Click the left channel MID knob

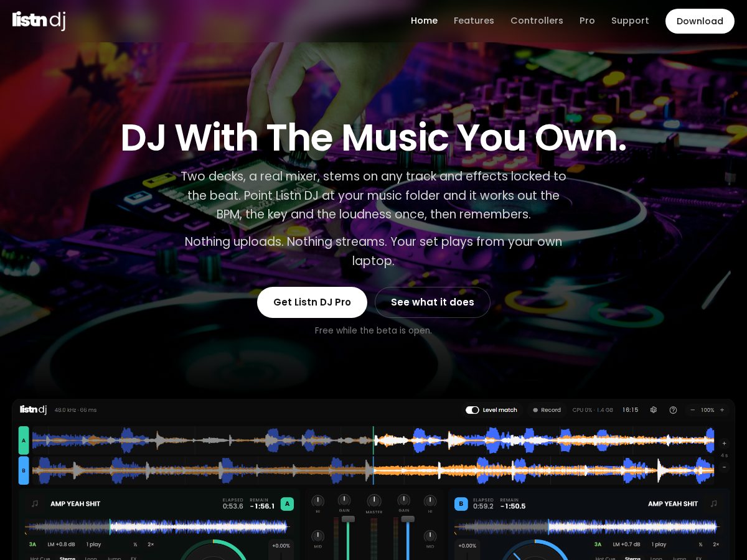coord(317,536)
